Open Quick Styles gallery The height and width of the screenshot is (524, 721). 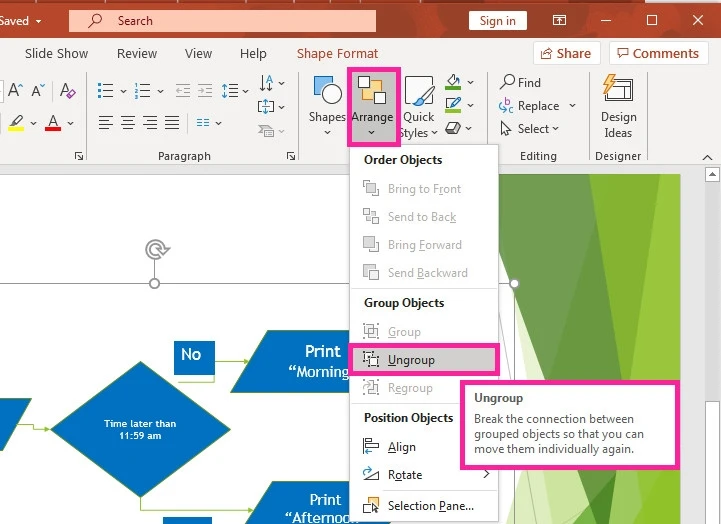[418, 107]
